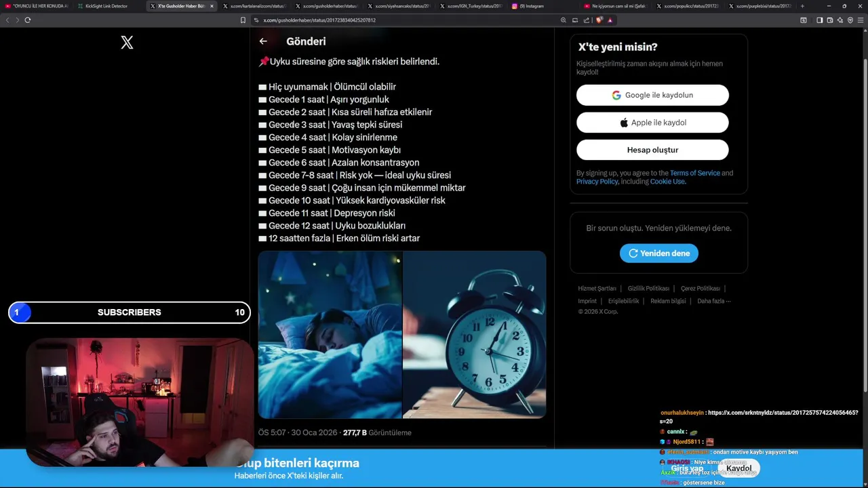868x488 pixels.
Task: Click the text "Hiç uyumamak | Ölümcül olabilir"
Action: 332,87
